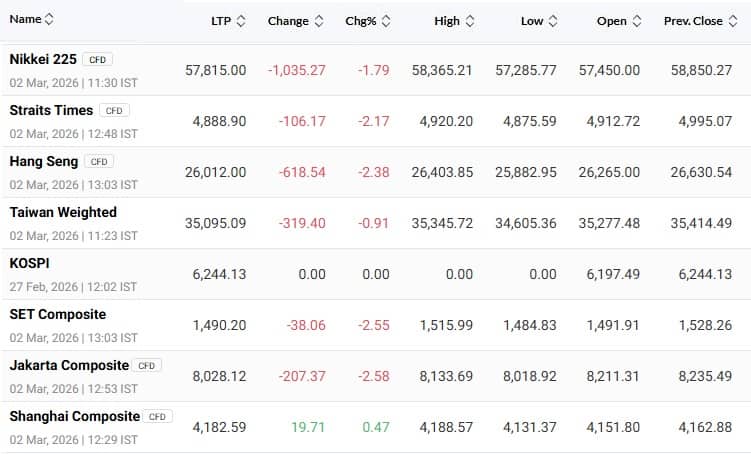Select KOSPI open value 6,197.49
751x454 pixels.
point(614,274)
